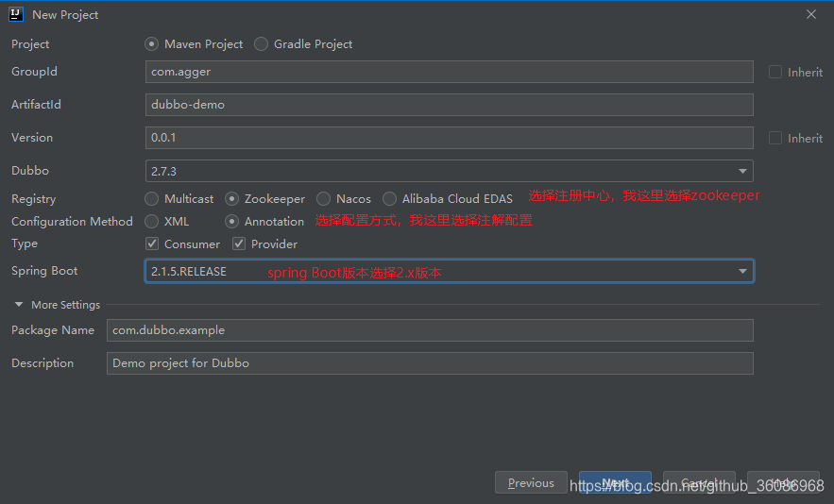Select XML configuration method
834x504 pixels.
[x=151, y=221]
